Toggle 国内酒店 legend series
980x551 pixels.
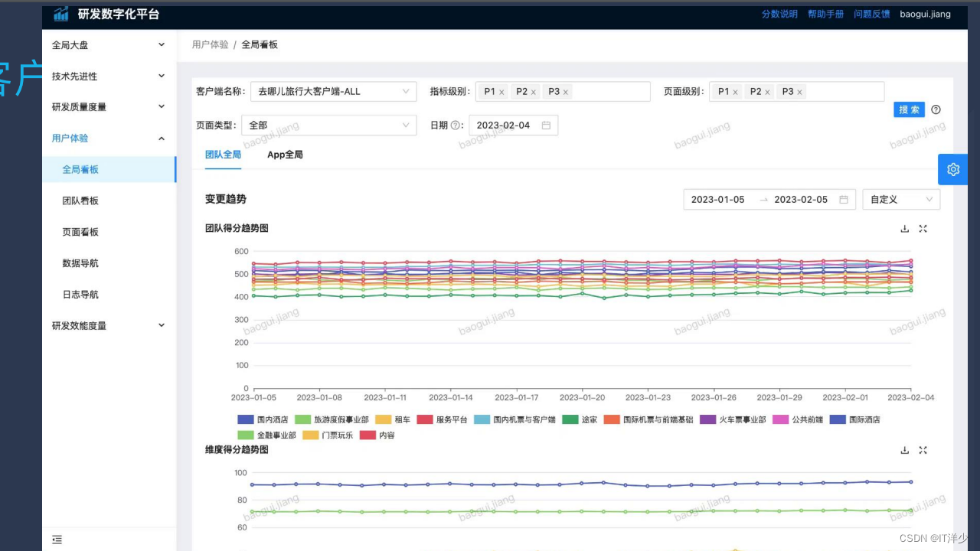(x=263, y=420)
